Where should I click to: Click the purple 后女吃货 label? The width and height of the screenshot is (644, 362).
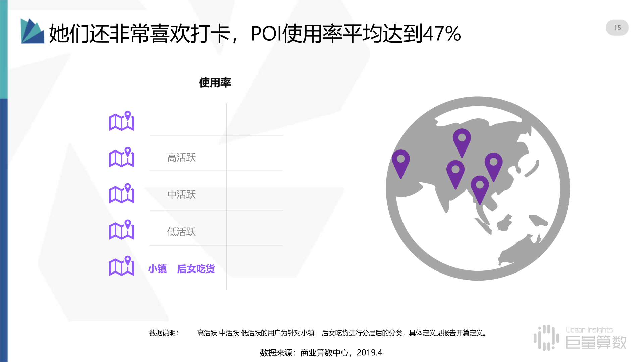point(196,269)
